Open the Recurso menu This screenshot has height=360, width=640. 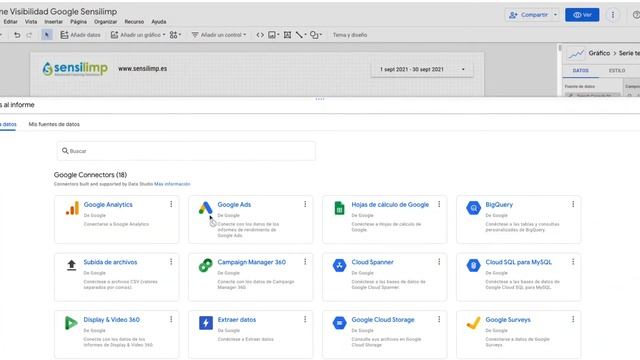[x=134, y=22]
